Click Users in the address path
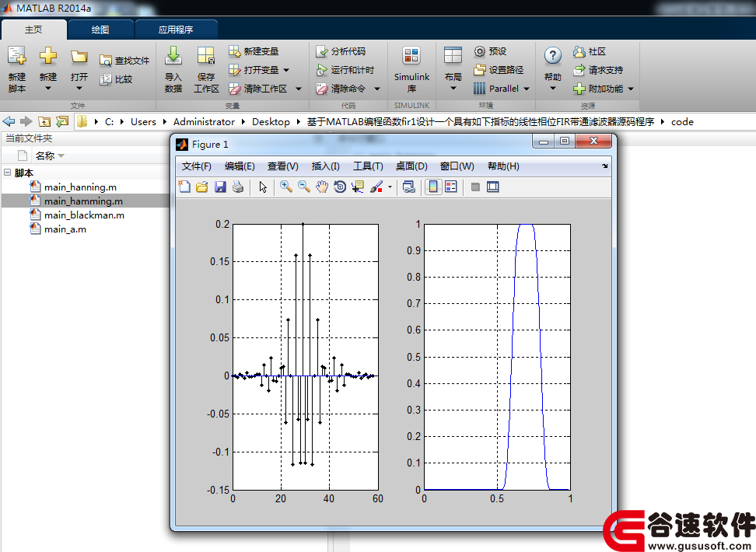This screenshot has height=552, width=756. tap(143, 122)
